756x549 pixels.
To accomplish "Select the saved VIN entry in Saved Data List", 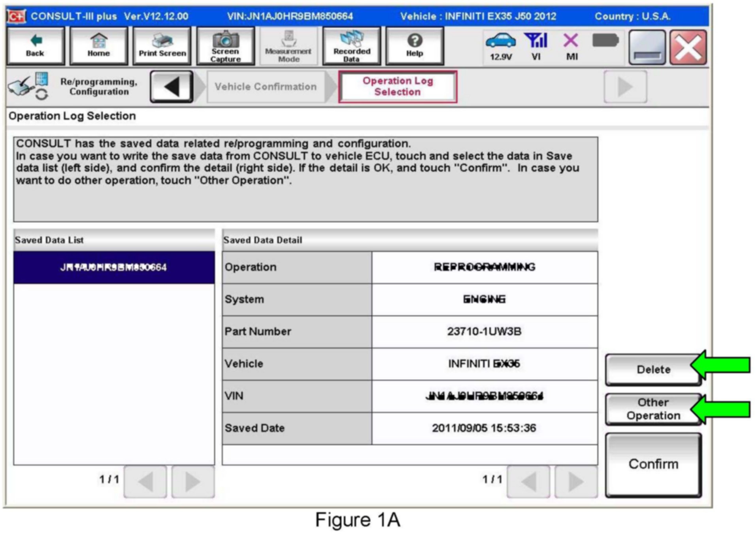I will [x=114, y=268].
